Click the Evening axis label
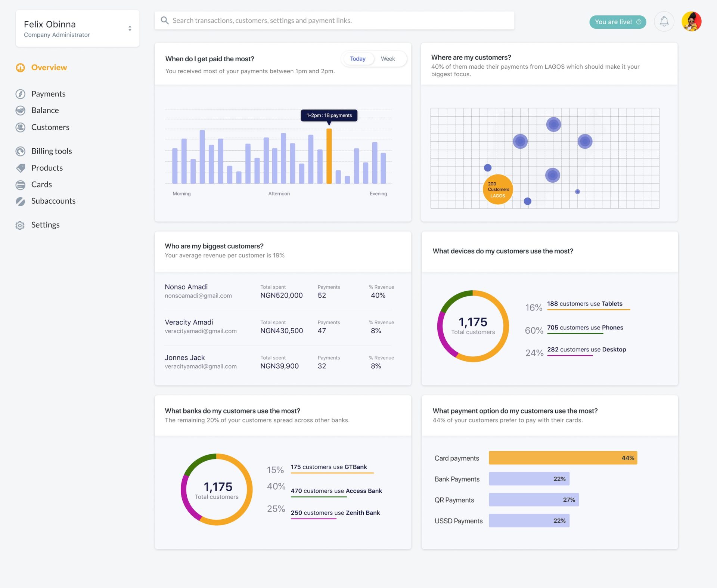 pos(378,194)
